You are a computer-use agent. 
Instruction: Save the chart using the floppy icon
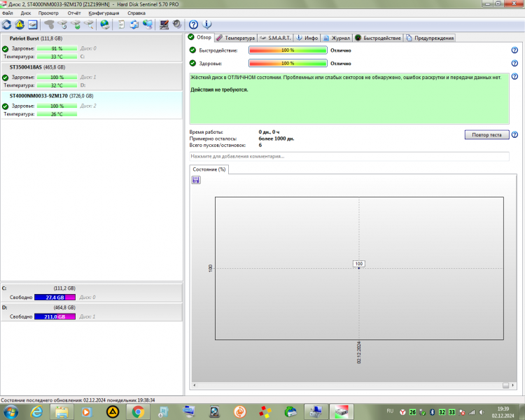196,180
